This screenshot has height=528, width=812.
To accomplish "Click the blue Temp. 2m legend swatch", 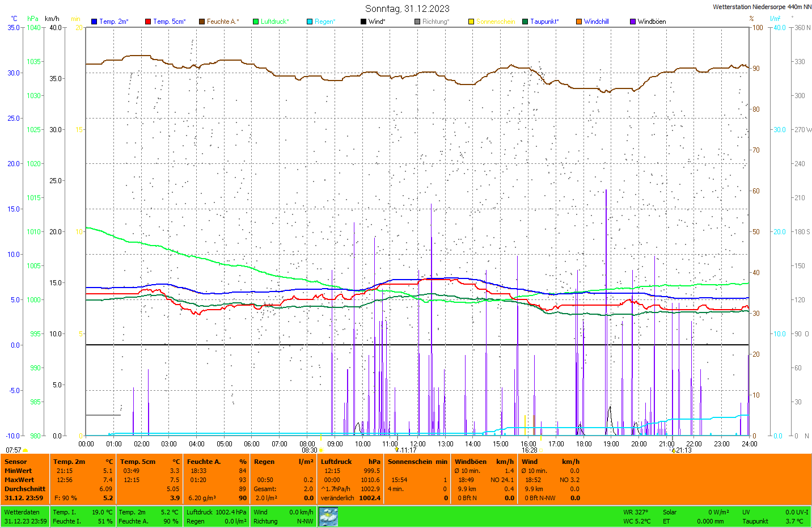I will point(94,22).
